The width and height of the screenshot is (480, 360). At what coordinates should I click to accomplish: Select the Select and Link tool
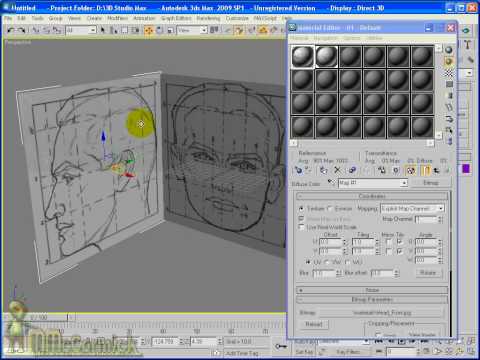point(36,30)
